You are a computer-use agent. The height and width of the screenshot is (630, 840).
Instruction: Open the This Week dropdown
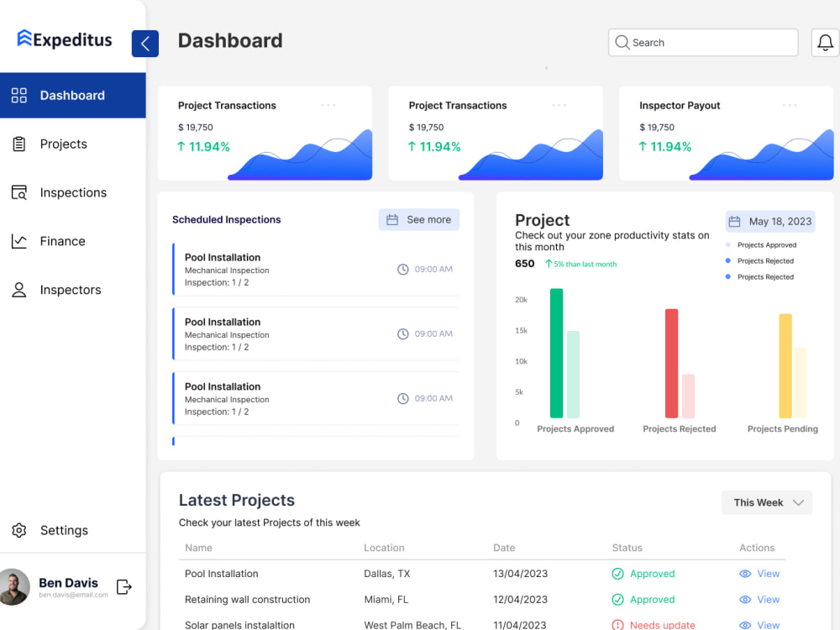pyautogui.click(x=765, y=502)
